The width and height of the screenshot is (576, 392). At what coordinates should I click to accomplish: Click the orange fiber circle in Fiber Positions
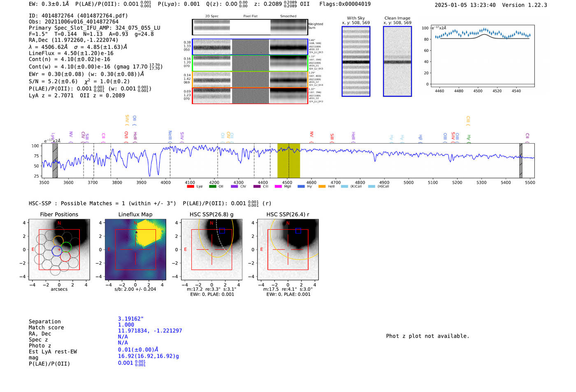[x=58, y=241]
